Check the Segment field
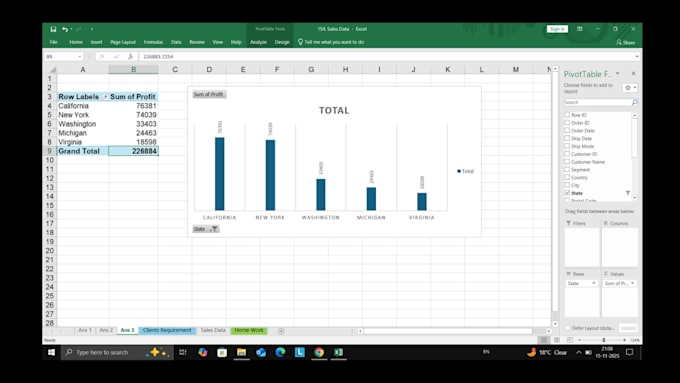 [x=567, y=169]
